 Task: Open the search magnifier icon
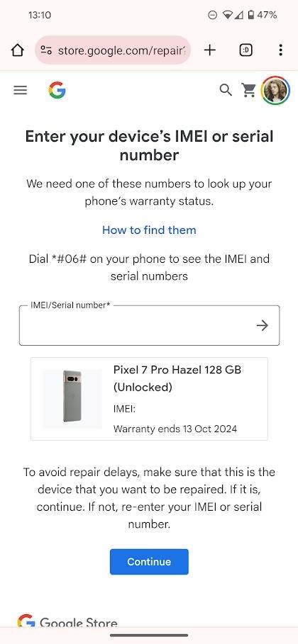[226, 89]
